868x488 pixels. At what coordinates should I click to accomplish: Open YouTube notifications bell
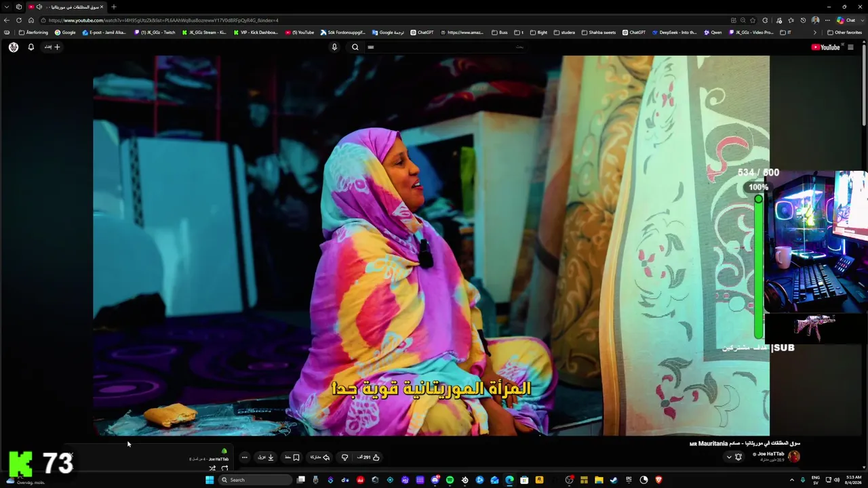(31, 47)
